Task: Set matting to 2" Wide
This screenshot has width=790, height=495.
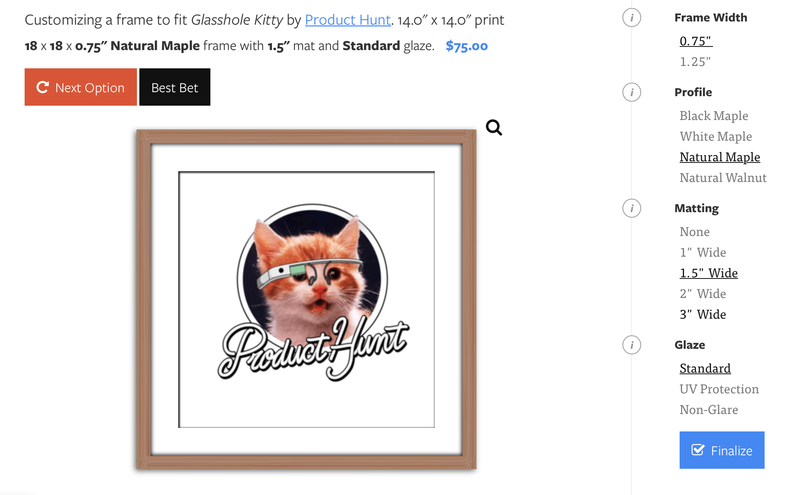Action: [703, 293]
